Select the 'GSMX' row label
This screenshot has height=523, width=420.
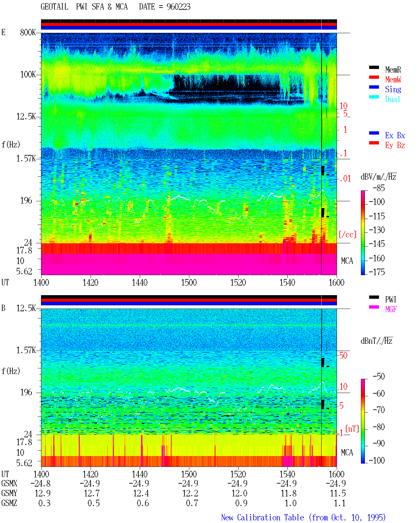[x=9, y=484]
